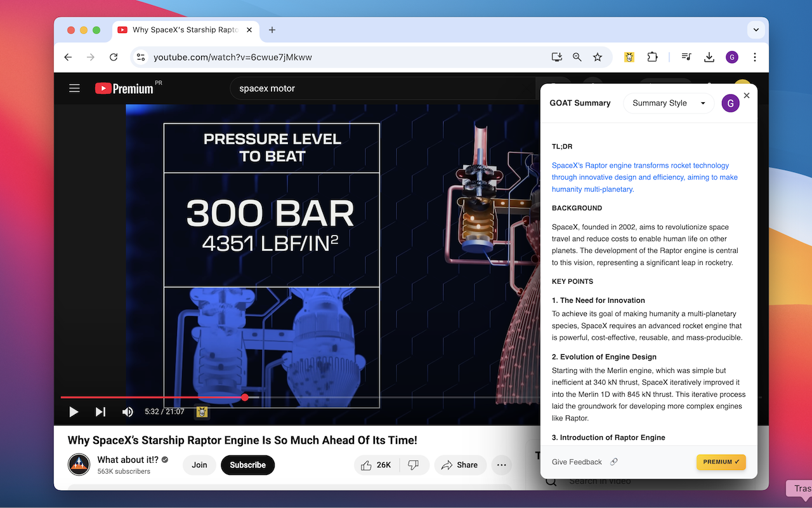Skip to the next video
The image size is (812, 508).
(100, 412)
